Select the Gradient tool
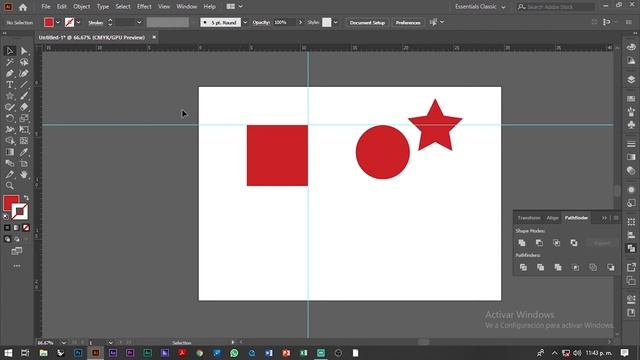This screenshot has height=360, width=640. click(x=10, y=152)
